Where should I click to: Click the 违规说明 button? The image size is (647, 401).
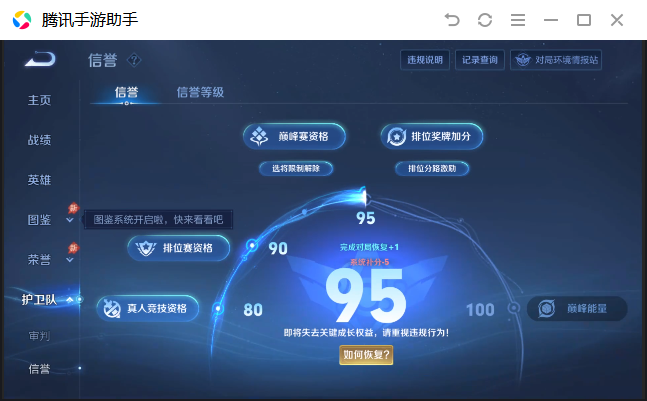(x=425, y=60)
